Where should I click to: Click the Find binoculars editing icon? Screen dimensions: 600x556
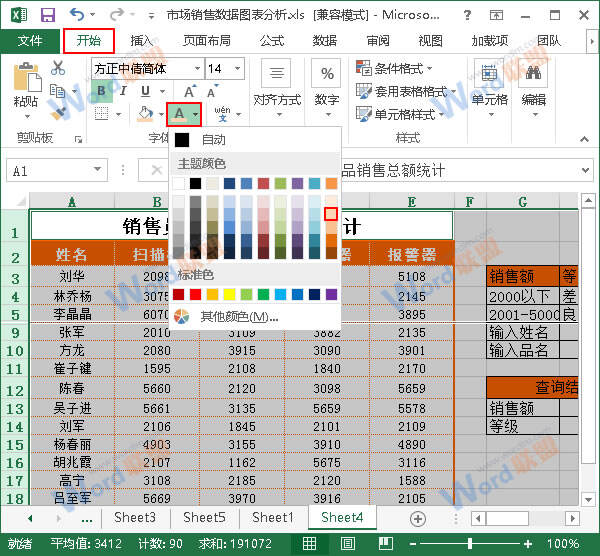(534, 75)
